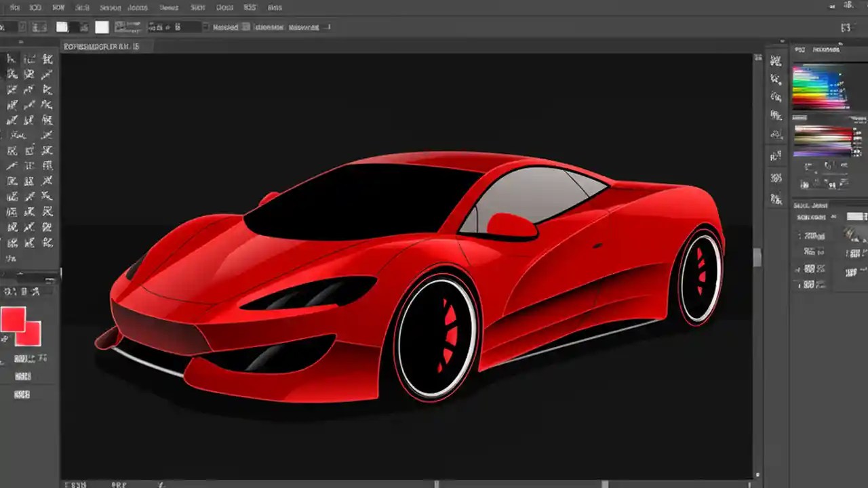Select the topmost tool in the left toolbar
This screenshot has height=488, width=868.
(x=11, y=60)
